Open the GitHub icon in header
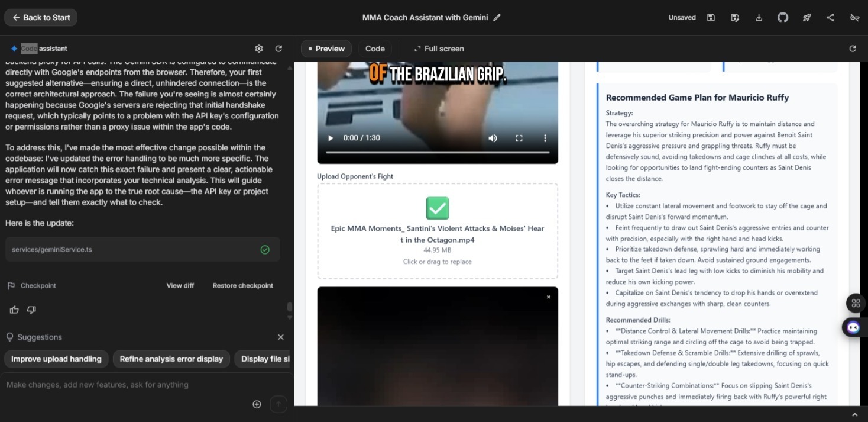 (x=783, y=18)
